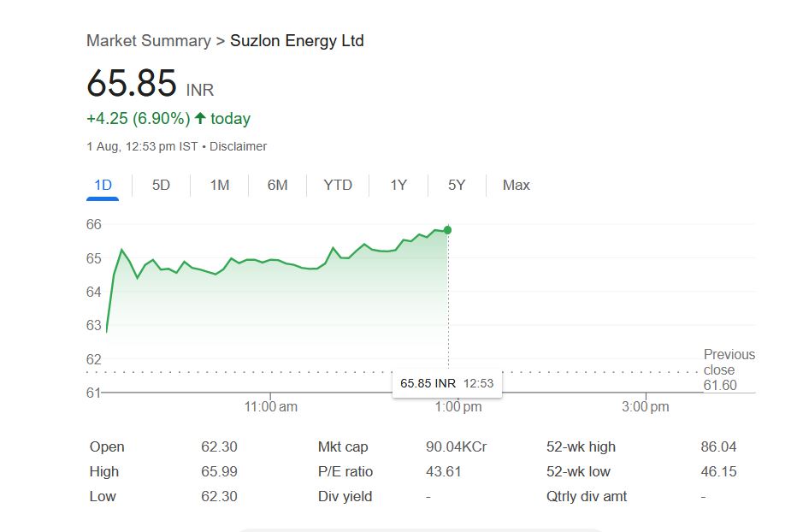Click the 11:00 am axis label
Screen dimensions: 797x532
[271, 407]
